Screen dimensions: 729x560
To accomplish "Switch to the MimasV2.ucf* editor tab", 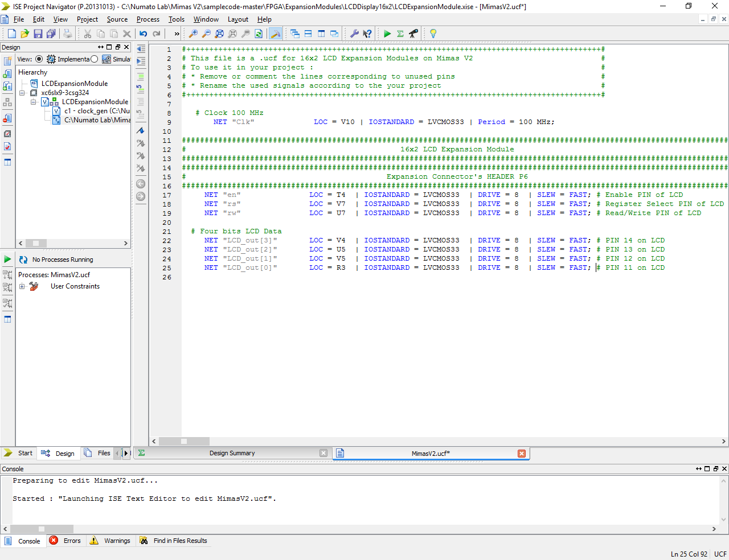I will coord(431,454).
